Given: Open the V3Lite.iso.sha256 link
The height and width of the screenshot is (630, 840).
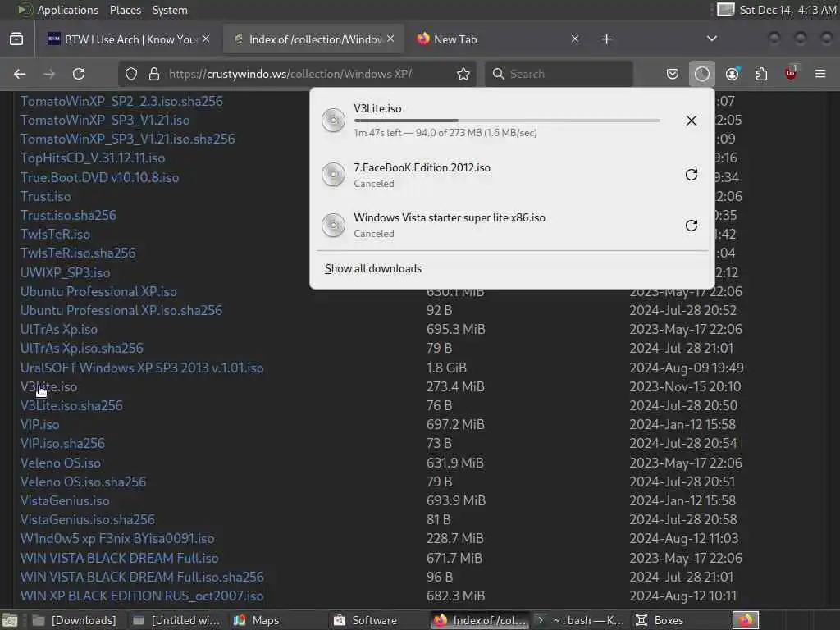Looking at the screenshot, I should (71, 405).
